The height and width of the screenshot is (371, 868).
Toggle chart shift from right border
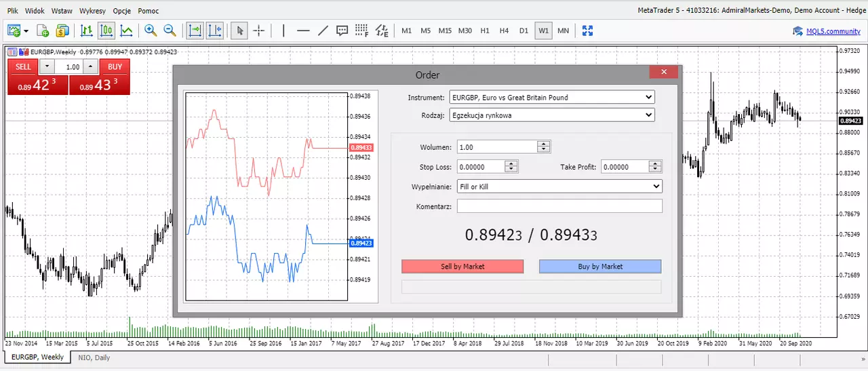214,31
